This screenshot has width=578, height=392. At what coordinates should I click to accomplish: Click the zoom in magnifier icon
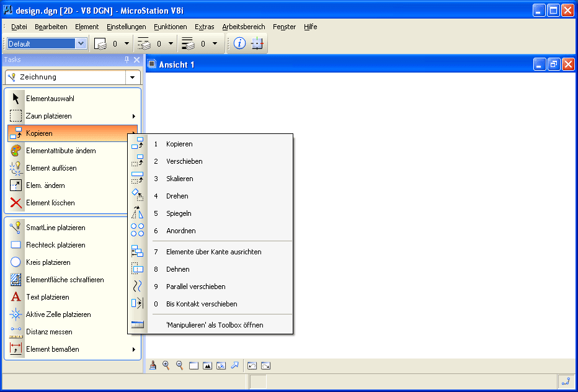point(166,366)
